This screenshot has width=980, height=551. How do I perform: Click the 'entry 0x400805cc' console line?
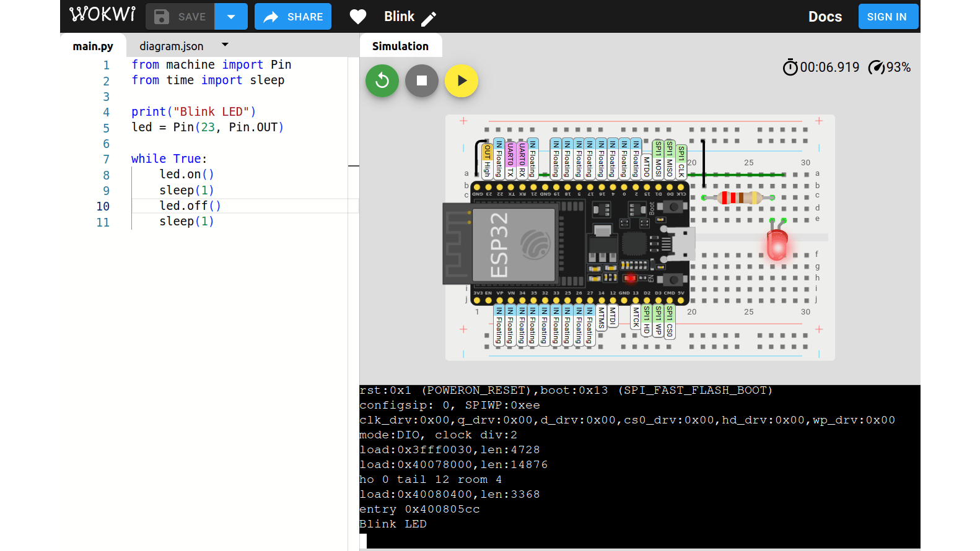419,509
